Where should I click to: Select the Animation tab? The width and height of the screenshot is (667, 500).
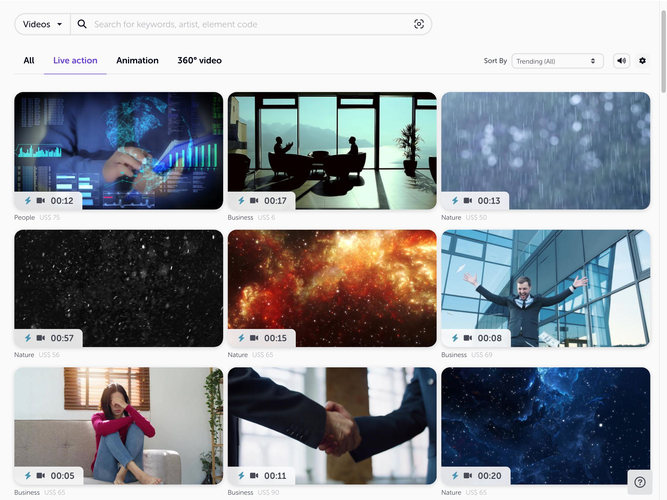pyautogui.click(x=137, y=61)
